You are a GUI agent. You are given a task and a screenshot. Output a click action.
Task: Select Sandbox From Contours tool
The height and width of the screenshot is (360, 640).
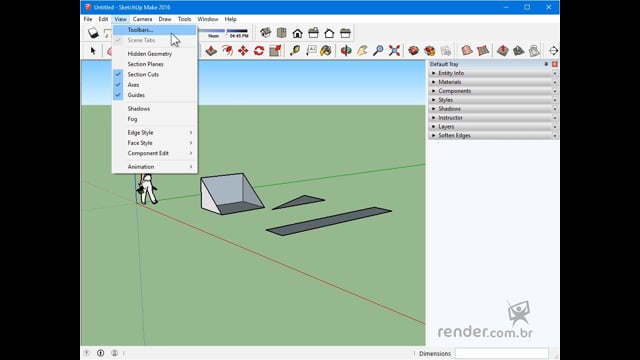pyautogui.click(x=467, y=51)
